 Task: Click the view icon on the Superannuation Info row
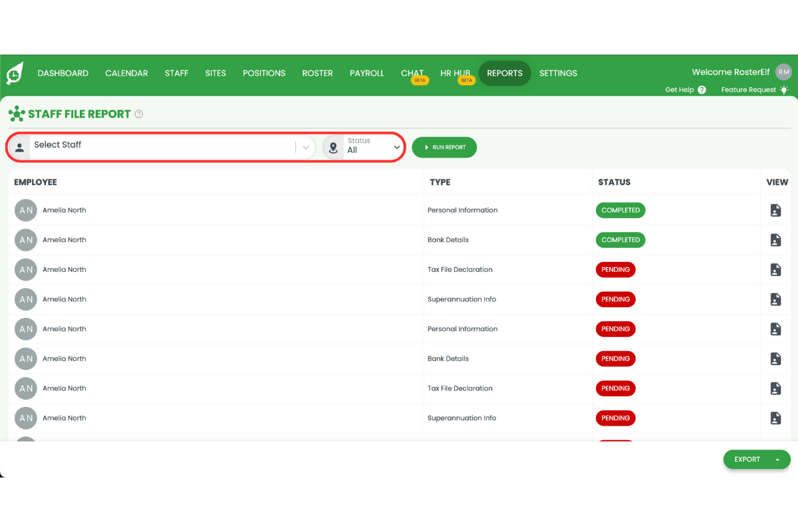[x=775, y=299]
